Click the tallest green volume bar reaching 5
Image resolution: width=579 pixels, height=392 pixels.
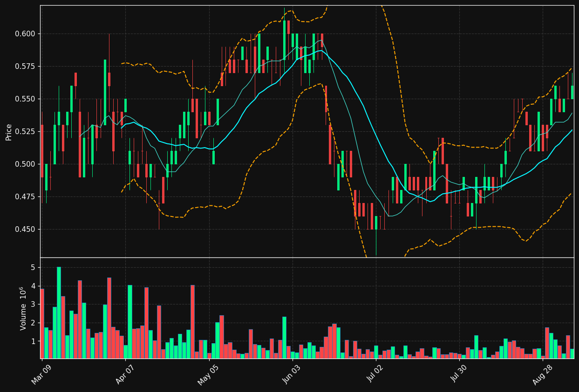point(59,312)
